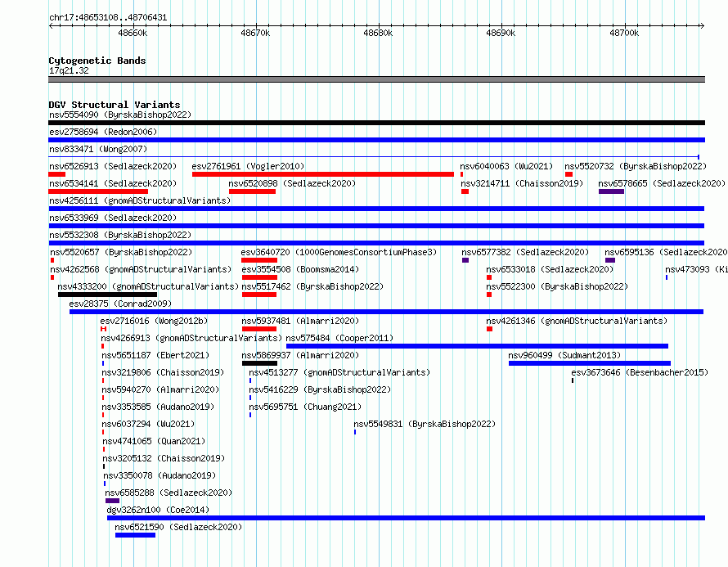The width and height of the screenshot is (728, 567).
Task: Click nsv5695751 (Chuang2021) label
Action: click(x=305, y=407)
